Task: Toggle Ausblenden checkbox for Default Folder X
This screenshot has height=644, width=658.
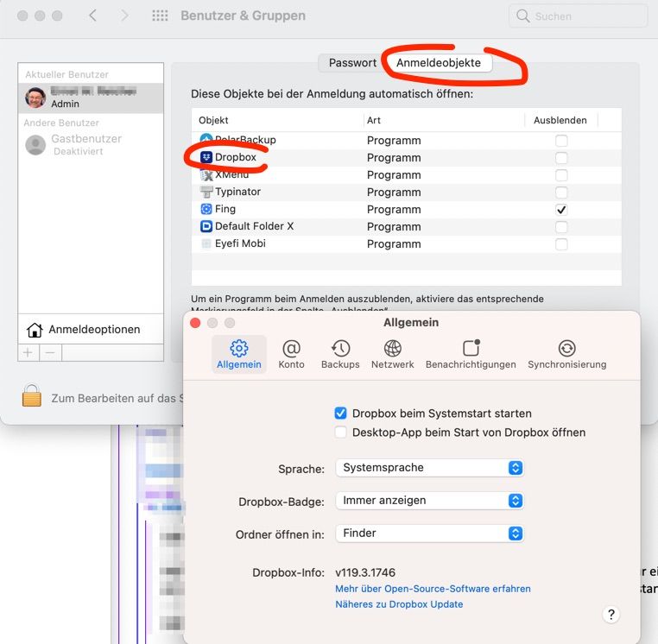Action: tap(561, 226)
